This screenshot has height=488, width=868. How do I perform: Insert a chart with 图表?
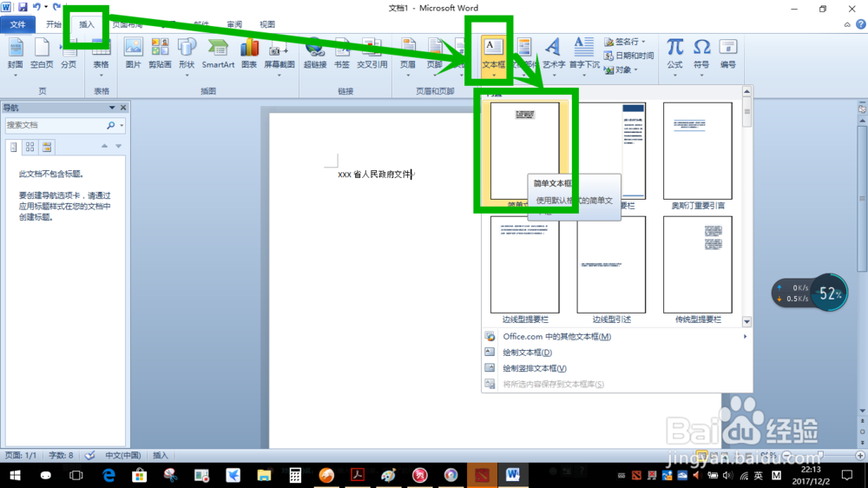[249, 55]
